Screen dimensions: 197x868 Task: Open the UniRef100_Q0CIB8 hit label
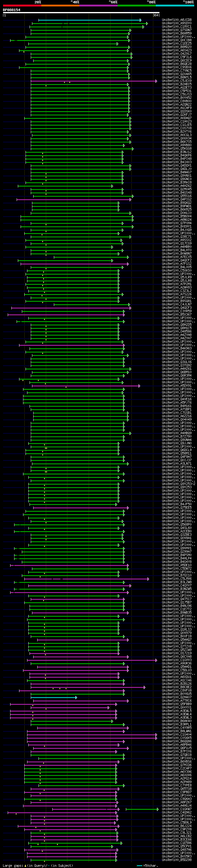coord(177,40)
